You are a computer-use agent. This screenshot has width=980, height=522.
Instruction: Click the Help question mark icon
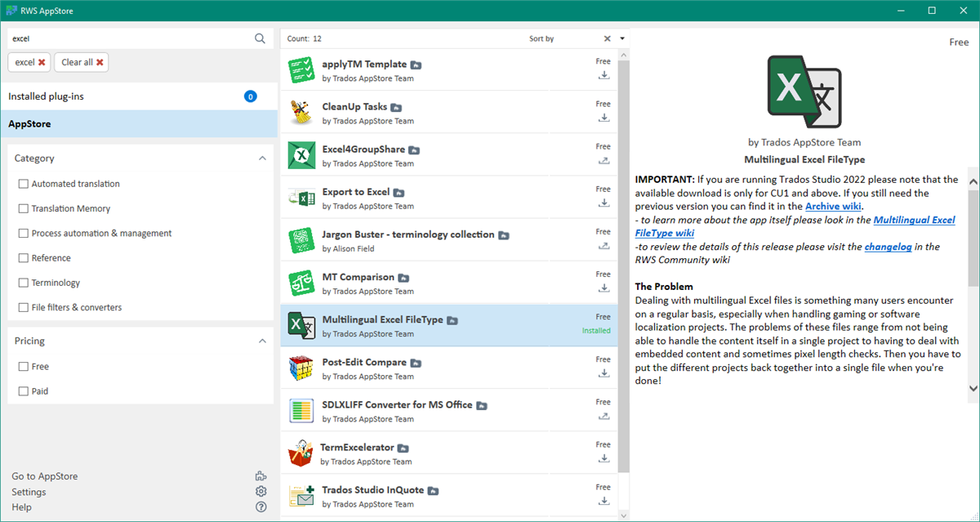click(x=261, y=507)
